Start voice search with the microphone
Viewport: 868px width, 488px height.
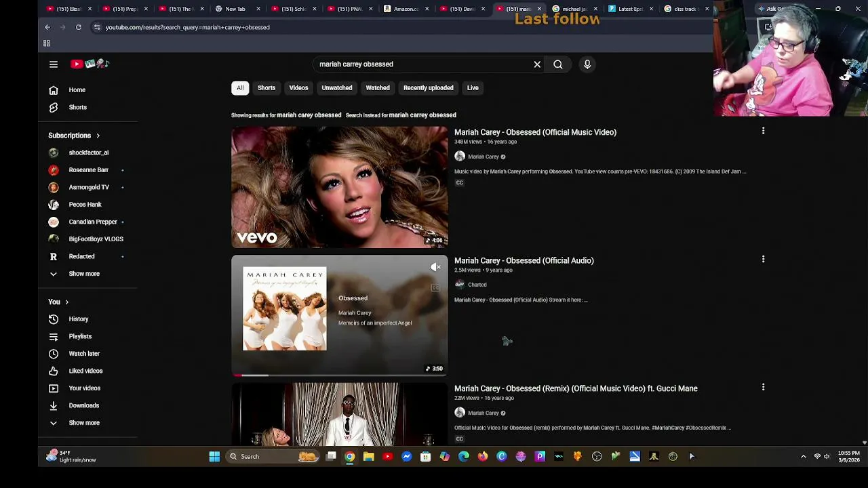coord(587,64)
